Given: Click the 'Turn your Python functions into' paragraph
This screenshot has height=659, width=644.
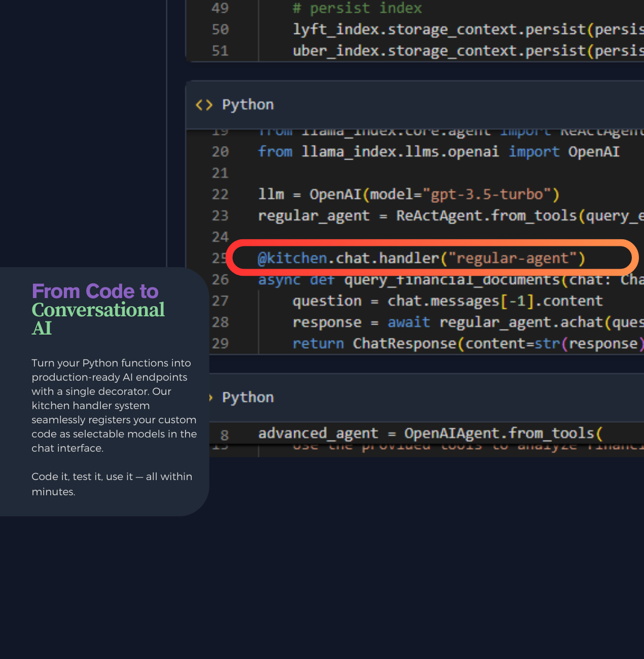Looking at the screenshot, I should point(114,406).
